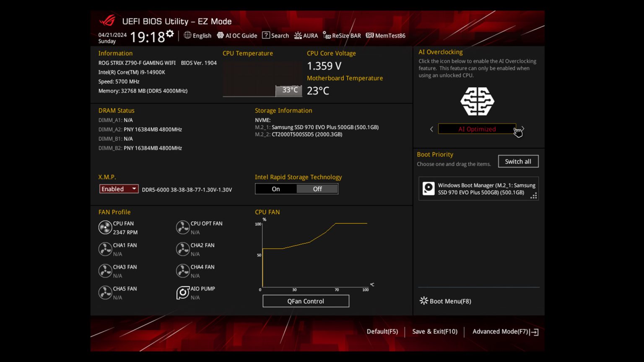Click the CHA3 FAN icon
The image size is (644, 362).
[105, 271]
